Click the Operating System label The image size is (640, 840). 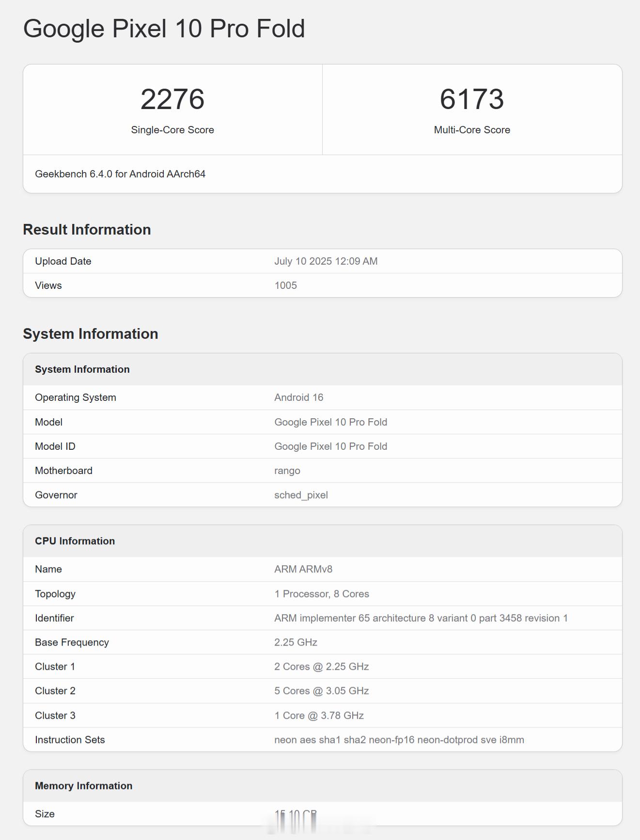click(76, 397)
